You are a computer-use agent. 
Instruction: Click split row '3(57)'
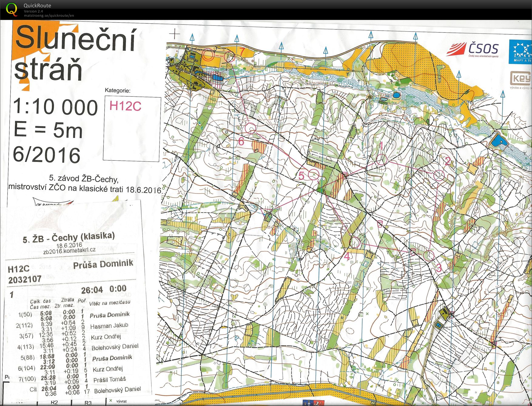click(26, 336)
